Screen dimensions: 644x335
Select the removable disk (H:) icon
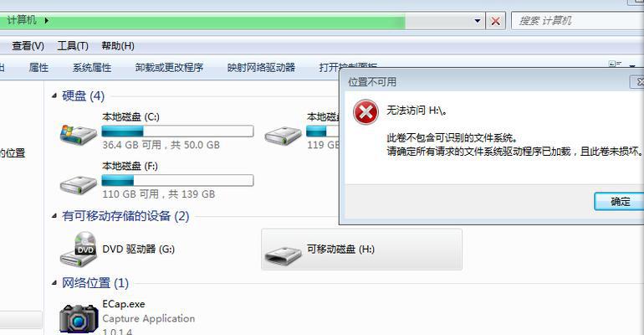point(284,254)
